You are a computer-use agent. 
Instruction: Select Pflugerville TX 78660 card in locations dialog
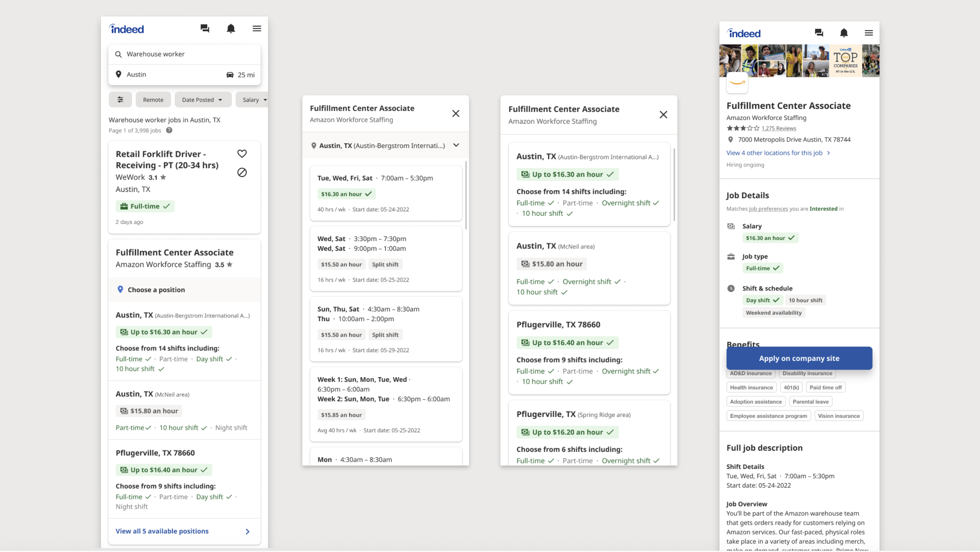[589, 353]
